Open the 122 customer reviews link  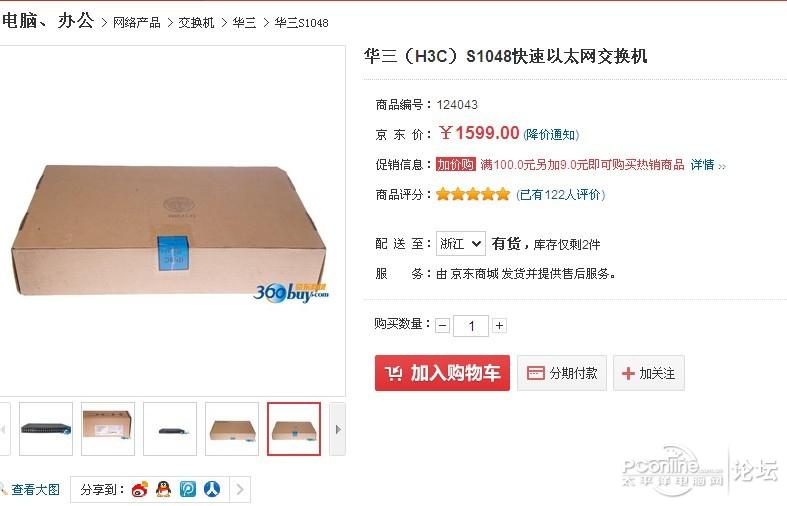click(561, 194)
